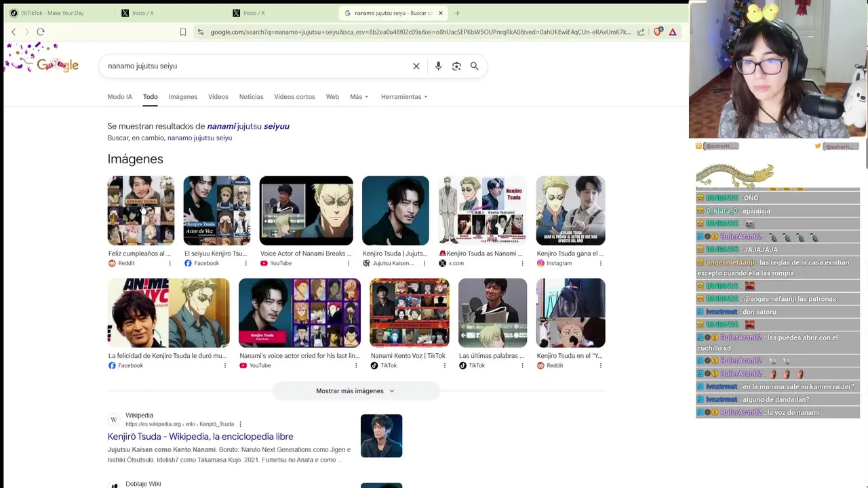868x488 pixels.
Task: Search by image with camera icon
Action: (456, 66)
